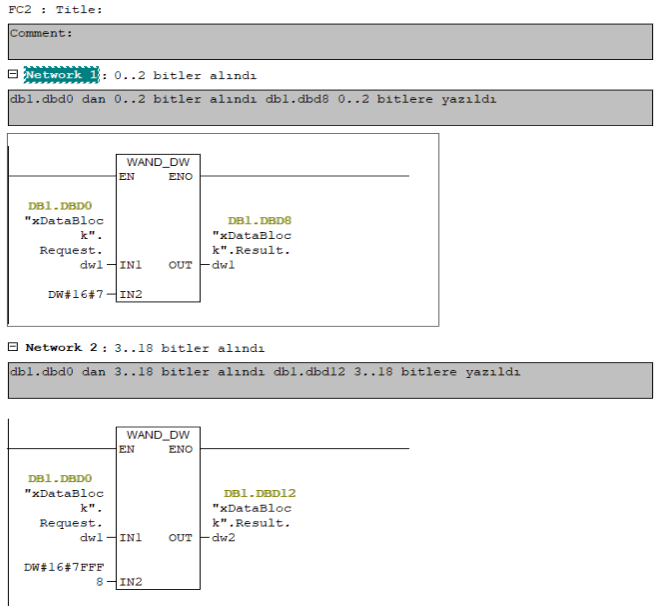Image resolution: width=657 pixels, height=606 pixels.
Task: Click the Network 1 comment box text
Action: [253, 99]
